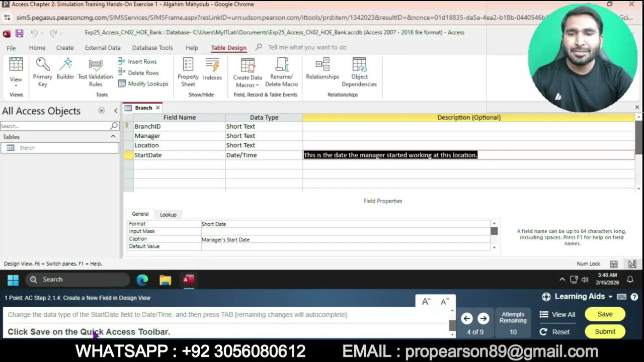The image size is (644, 362).
Task: Switch to the Home ribbon tab
Action: point(37,48)
